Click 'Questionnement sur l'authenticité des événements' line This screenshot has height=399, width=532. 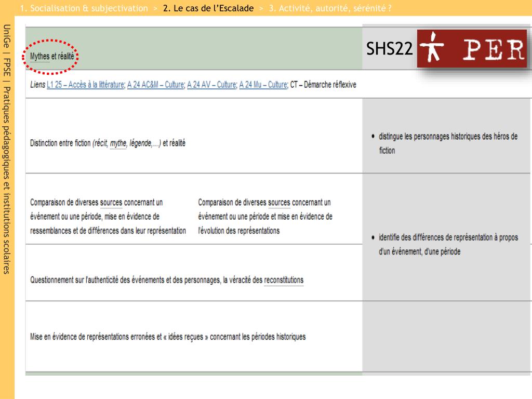167,280
